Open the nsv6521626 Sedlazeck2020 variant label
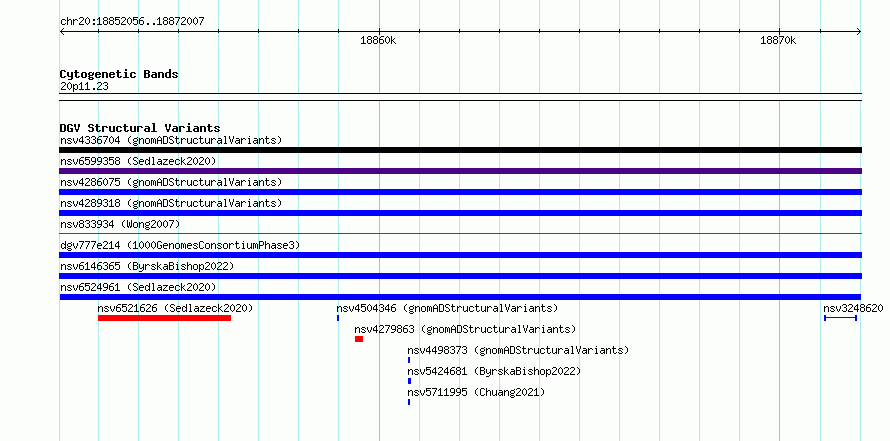The image size is (890, 441). click(x=175, y=308)
